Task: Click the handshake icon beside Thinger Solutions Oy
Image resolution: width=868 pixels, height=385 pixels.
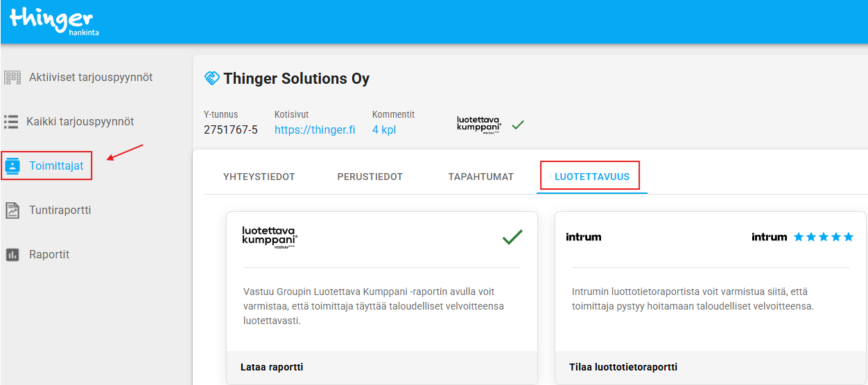Action: coord(211,78)
